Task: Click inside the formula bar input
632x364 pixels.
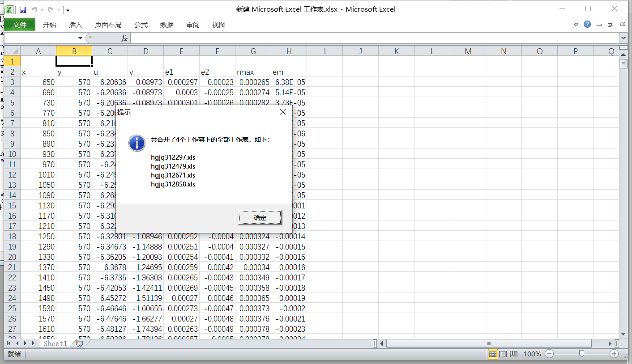Action: click(x=374, y=38)
